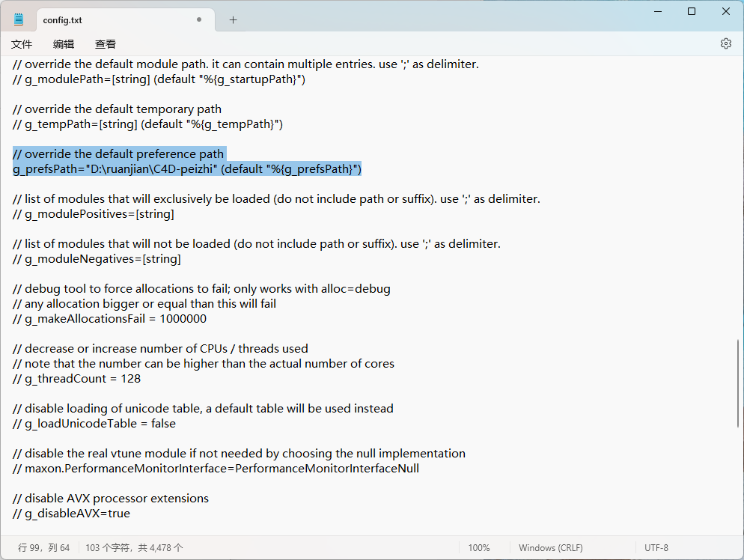Click the decrease or increase number of CPUs comment
The height and width of the screenshot is (560, 744).
(160, 349)
